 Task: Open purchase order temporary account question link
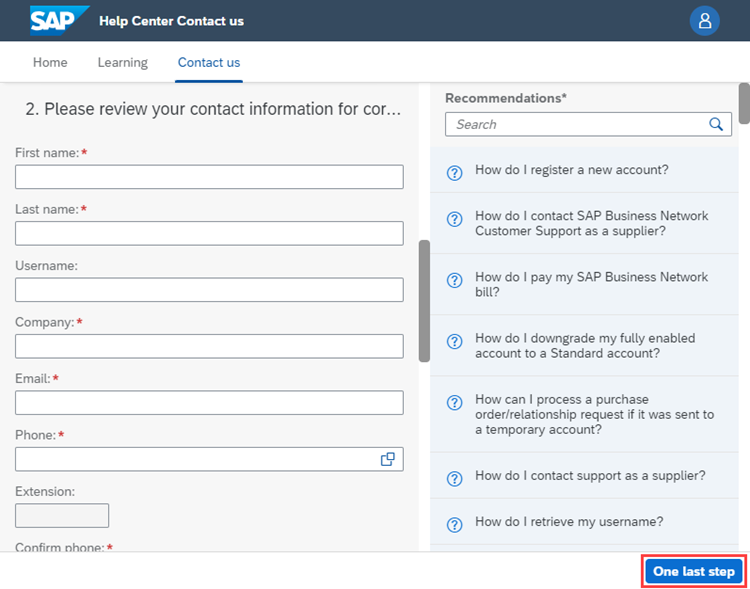click(x=594, y=414)
